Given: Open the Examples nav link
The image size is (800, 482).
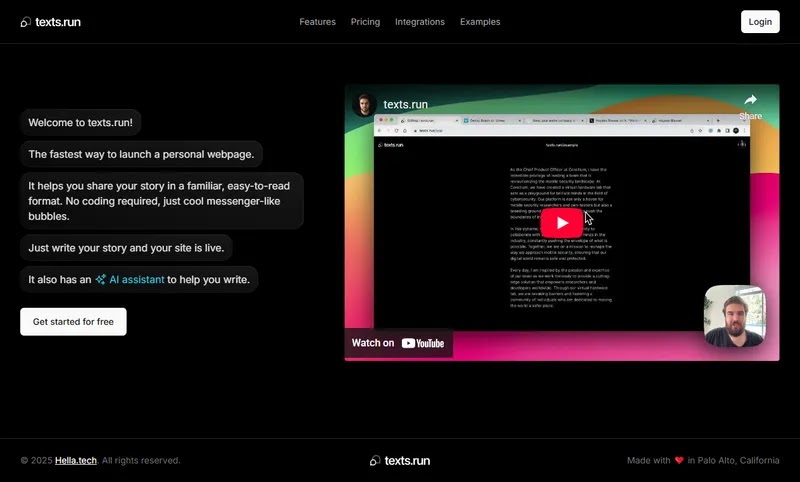Looking at the screenshot, I should pyautogui.click(x=480, y=22).
